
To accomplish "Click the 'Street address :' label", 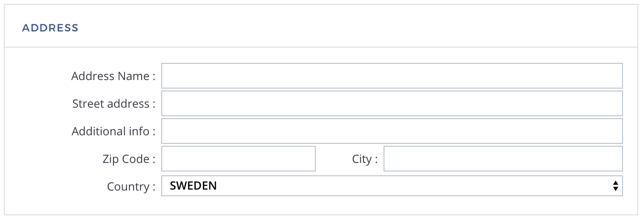I will (x=114, y=104).
